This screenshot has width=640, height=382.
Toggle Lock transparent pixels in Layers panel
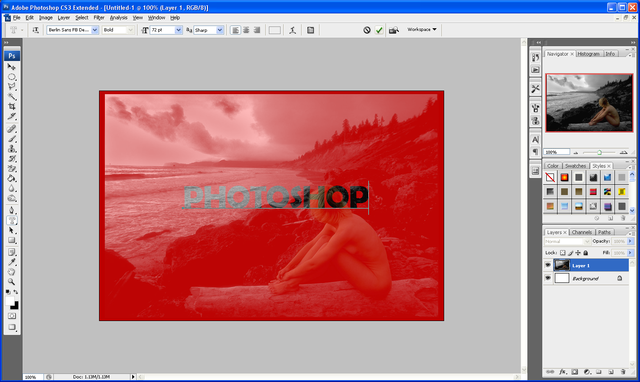[x=563, y=253]
